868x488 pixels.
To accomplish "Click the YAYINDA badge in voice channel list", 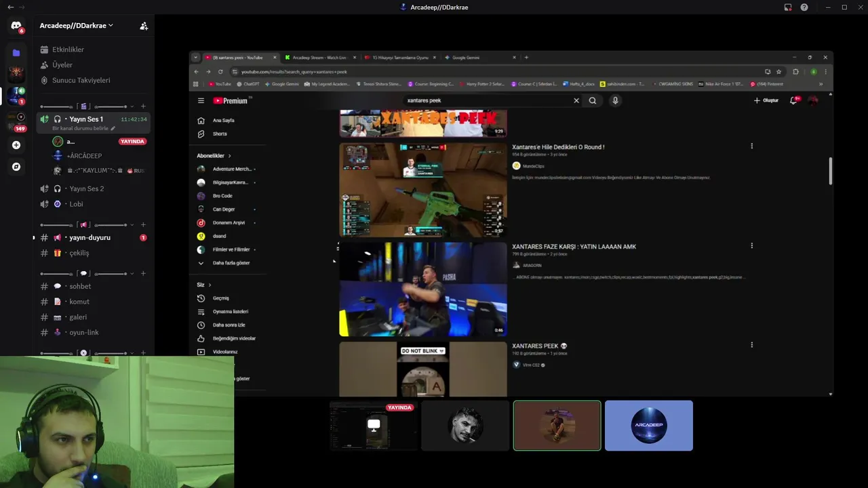I will (x=132, y=142).
